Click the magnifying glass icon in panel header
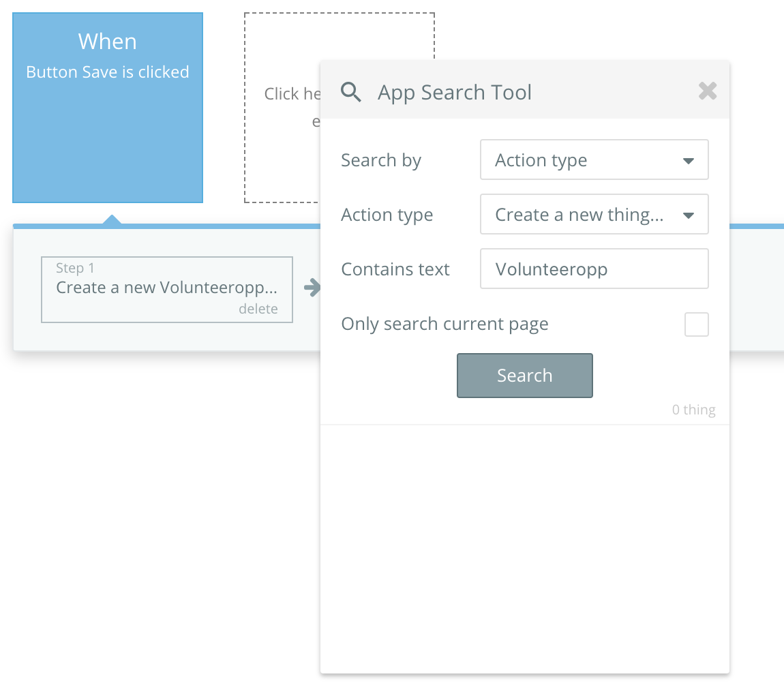The width and height of the screenshot is (784, 698). (x=351, y=92)
